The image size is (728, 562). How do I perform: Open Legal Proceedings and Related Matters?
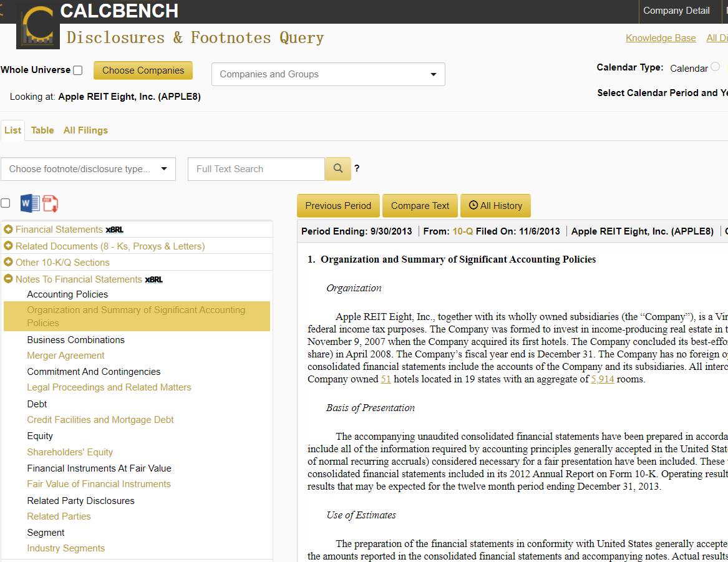click(x=109, y=387)
